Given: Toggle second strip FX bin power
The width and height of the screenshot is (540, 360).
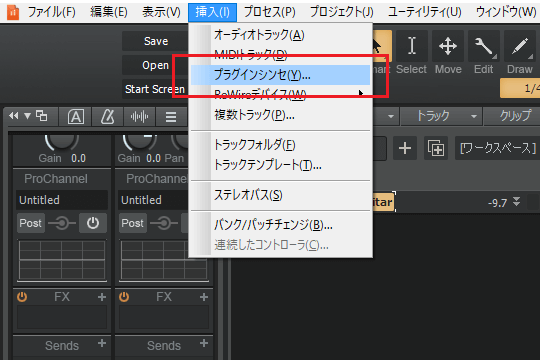Looking at the screenshot, I should [x=124, y=297].
